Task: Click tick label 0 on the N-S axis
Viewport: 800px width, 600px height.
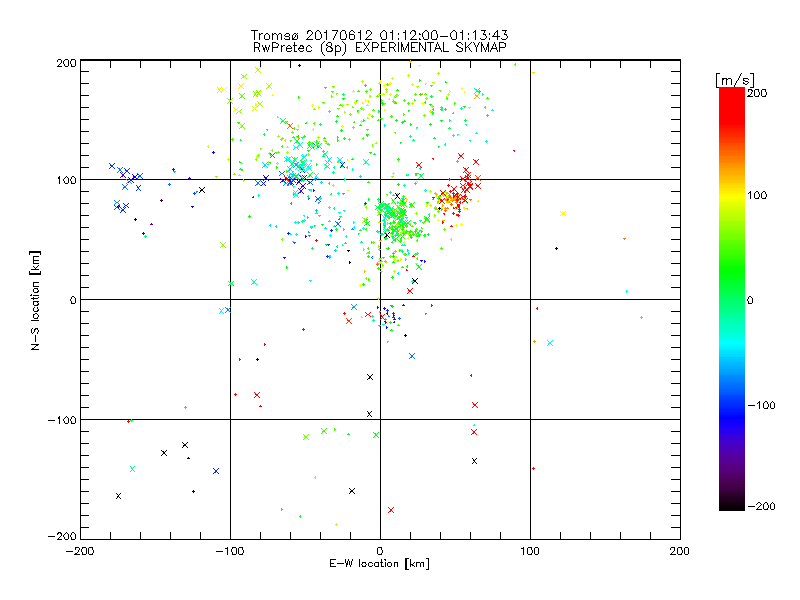Action: [73, 300]
